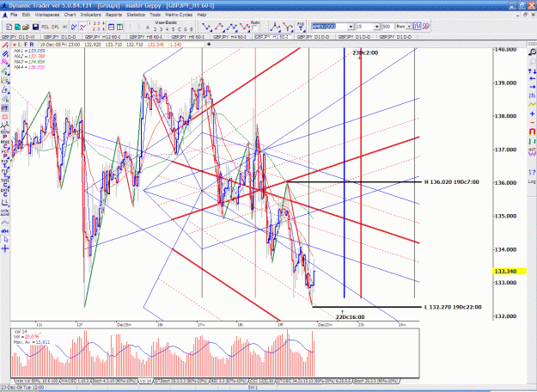Expand the dropdown showing 15
The height and width of the screenshot is (392, 537).
click(376, 27)
